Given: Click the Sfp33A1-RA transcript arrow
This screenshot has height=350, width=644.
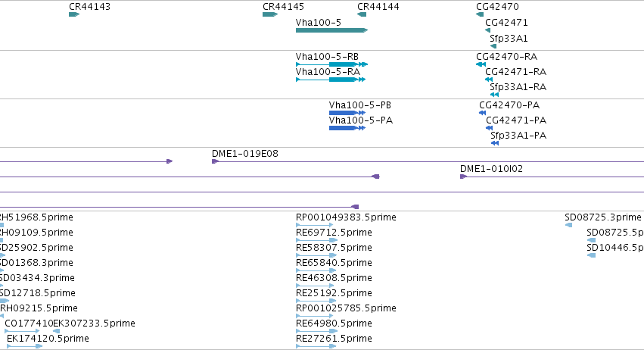Looking at the screenshot, I should pos(494,95).
